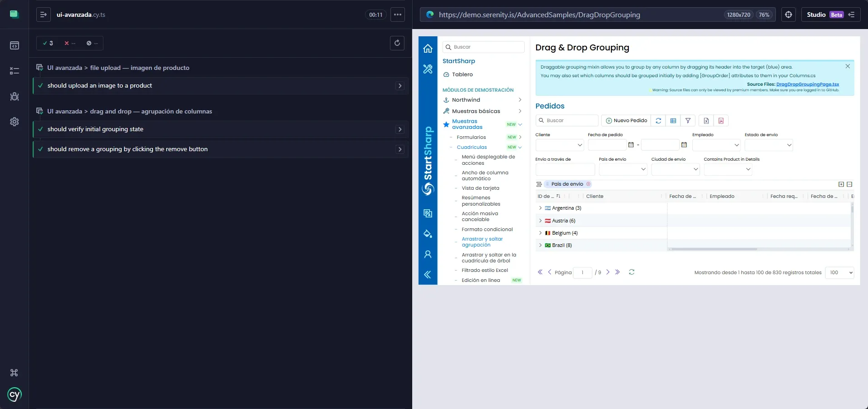The height and width of the screenshot is (409, 868).
Task: Open keyboard shortcuts command icon
Action: click(x=14, y=373)
